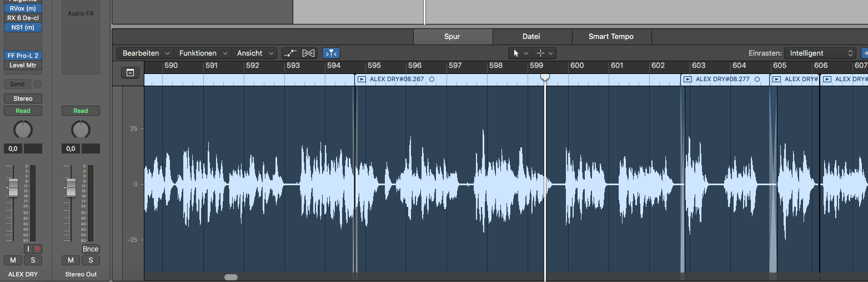Open the Einrasten Intelligent snap dropdown
The width and height of the screenshot is (868, 282).
[821, 53]
